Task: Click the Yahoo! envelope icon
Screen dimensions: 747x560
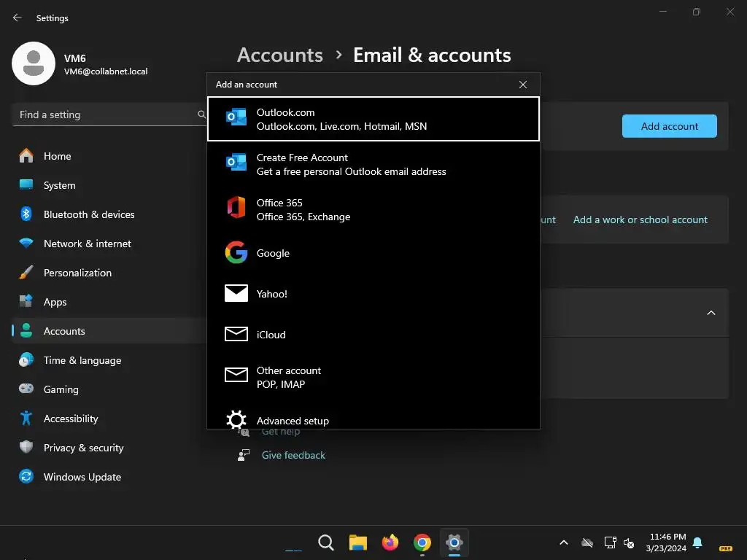Action: coord(236,293)
